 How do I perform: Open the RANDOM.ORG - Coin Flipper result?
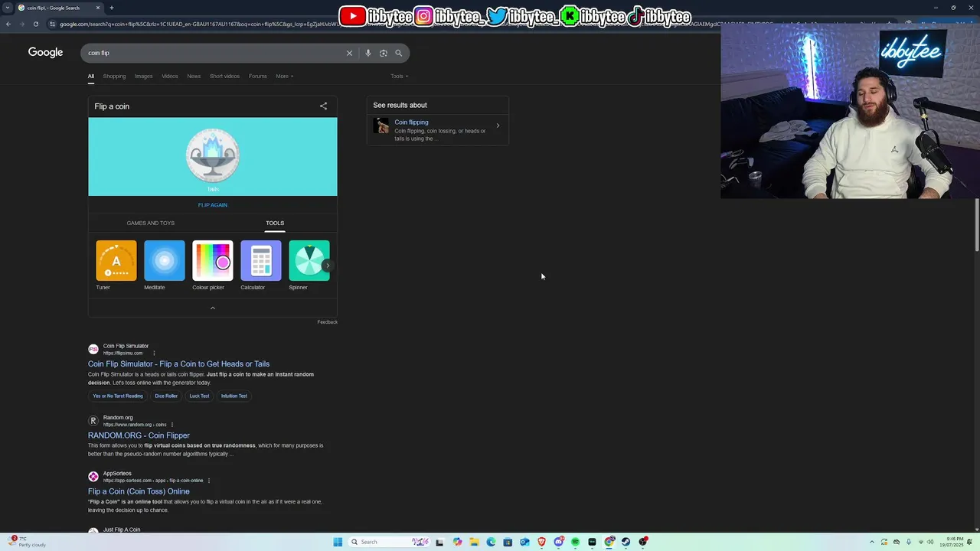tap(139, 435)
